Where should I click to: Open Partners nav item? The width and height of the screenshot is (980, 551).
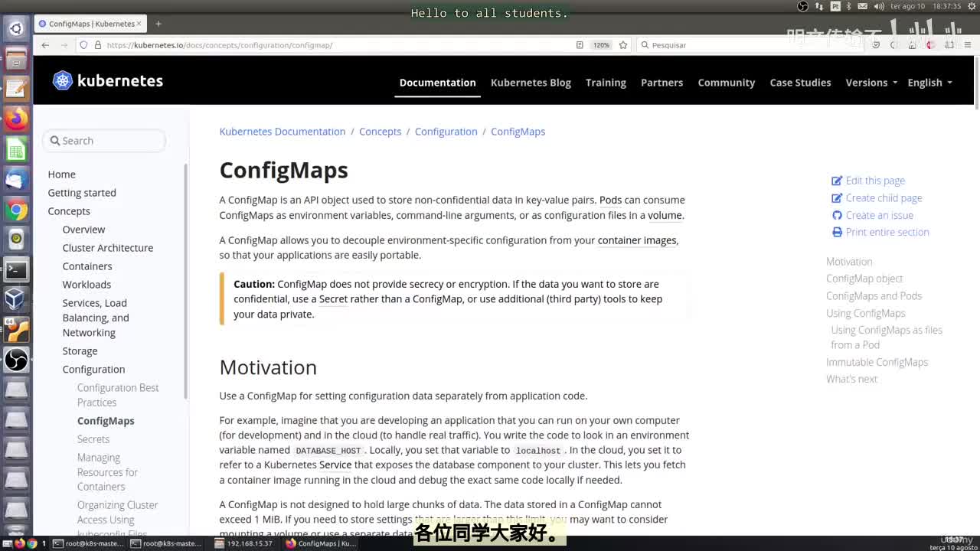661,82
